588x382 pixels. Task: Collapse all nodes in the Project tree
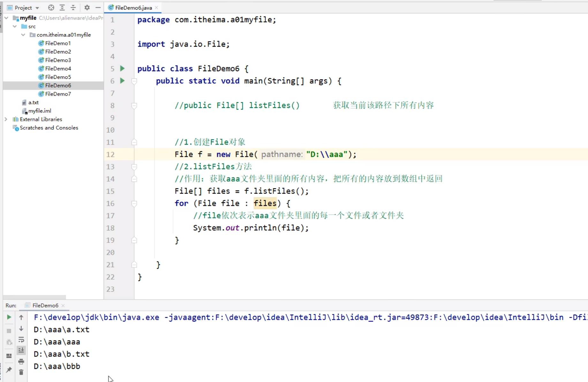click(73, 8)
